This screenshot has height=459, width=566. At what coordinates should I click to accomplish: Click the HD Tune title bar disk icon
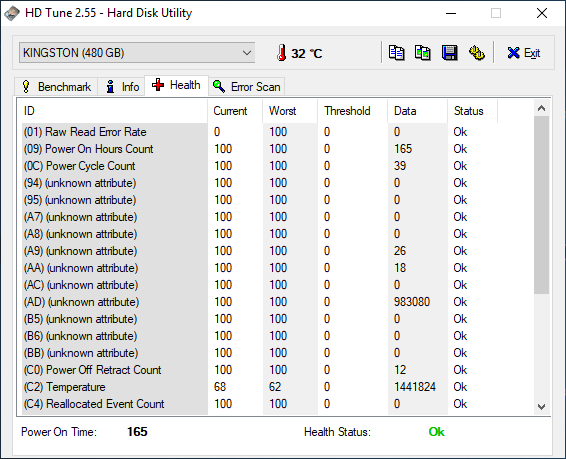pos(12,13)
